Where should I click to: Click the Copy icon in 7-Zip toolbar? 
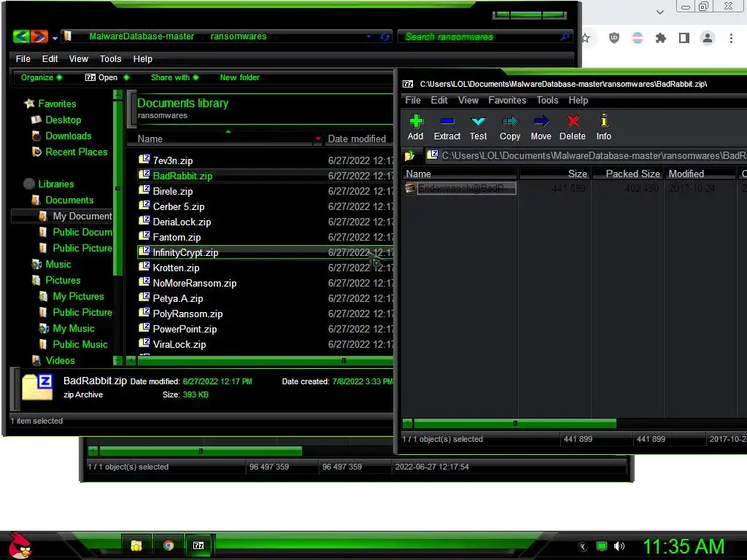510,127
